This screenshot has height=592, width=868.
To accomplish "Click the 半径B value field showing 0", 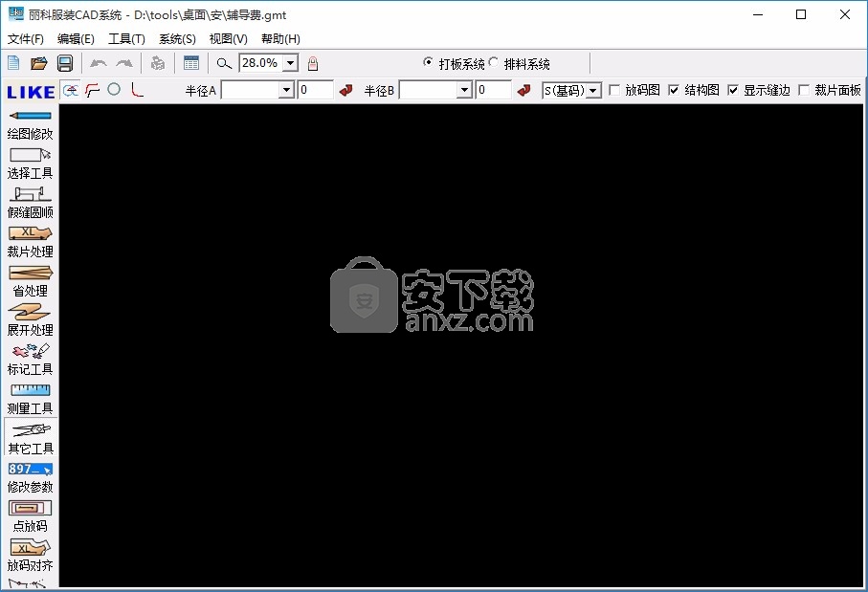I will tap(494, 90).
